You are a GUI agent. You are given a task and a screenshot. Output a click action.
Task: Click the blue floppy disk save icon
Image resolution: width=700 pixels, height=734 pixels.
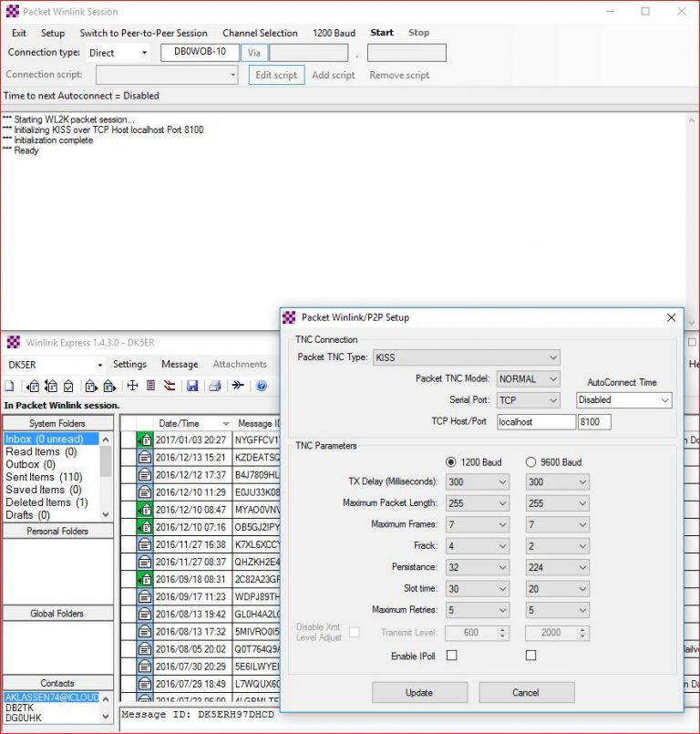pyautogui.click(x=192, y=386)
